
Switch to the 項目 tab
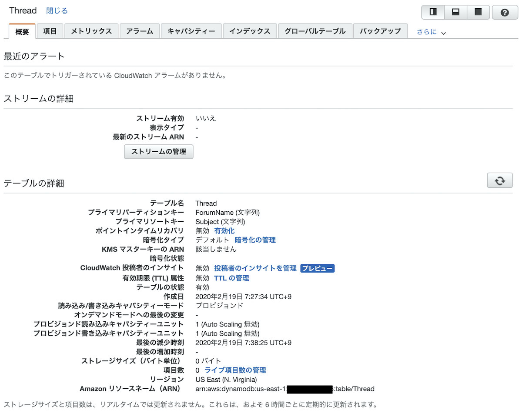point(50,31)
